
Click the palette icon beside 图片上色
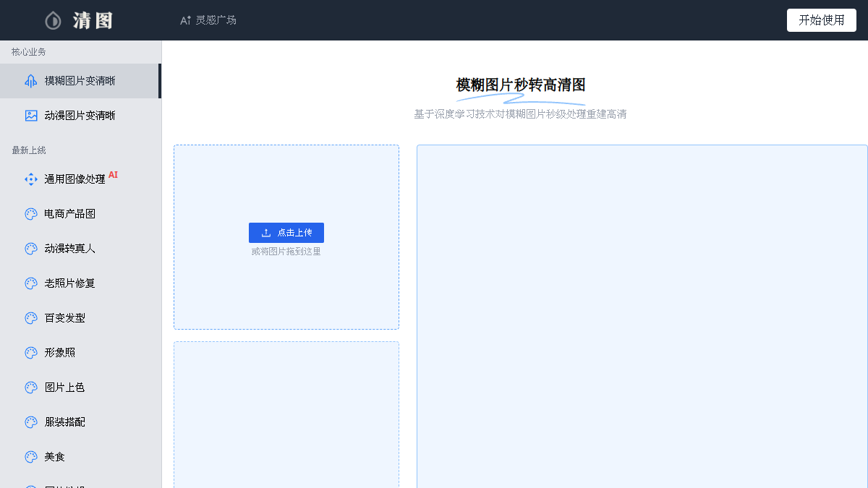(31, 388)
